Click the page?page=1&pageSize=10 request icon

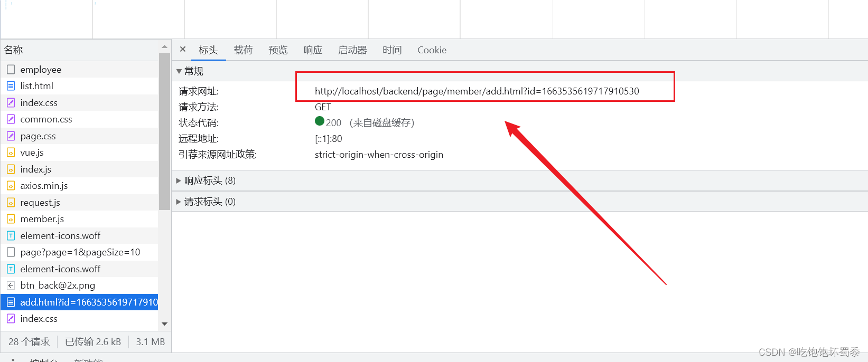point(11,252)
